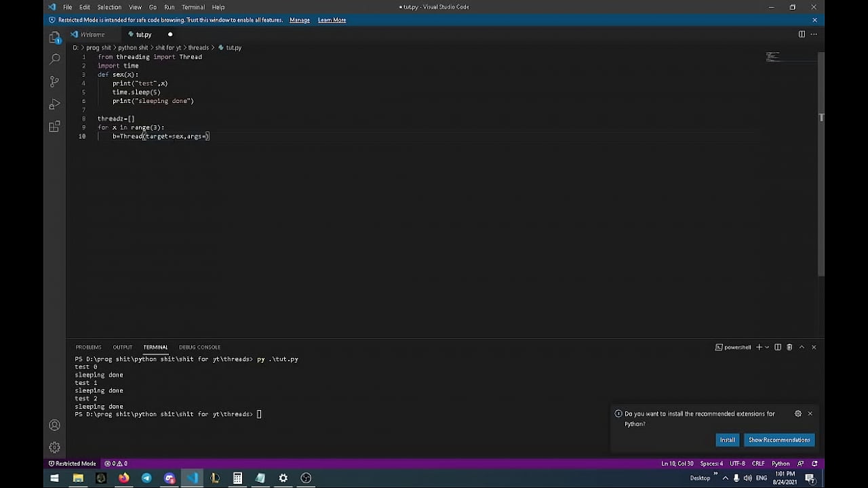868x488 pixels.
Task: Open the Search view in activity bar
Action: point(55,60)
